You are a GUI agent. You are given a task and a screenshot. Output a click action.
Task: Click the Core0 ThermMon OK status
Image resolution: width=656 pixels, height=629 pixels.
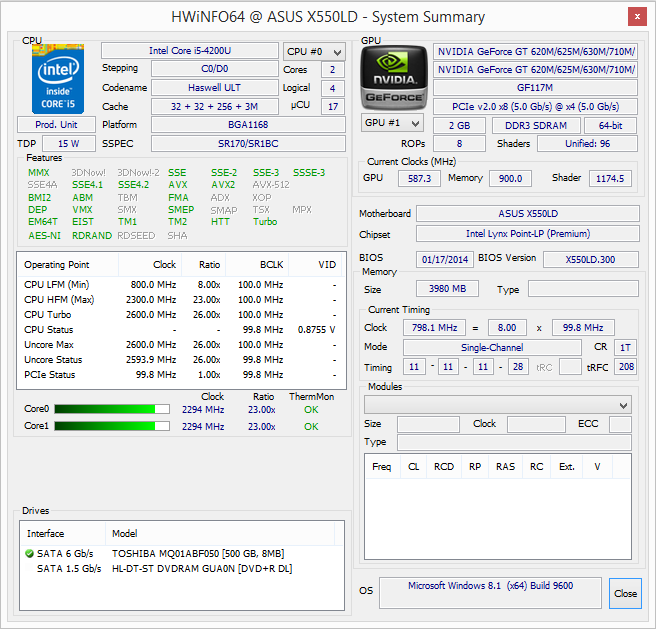311,410
